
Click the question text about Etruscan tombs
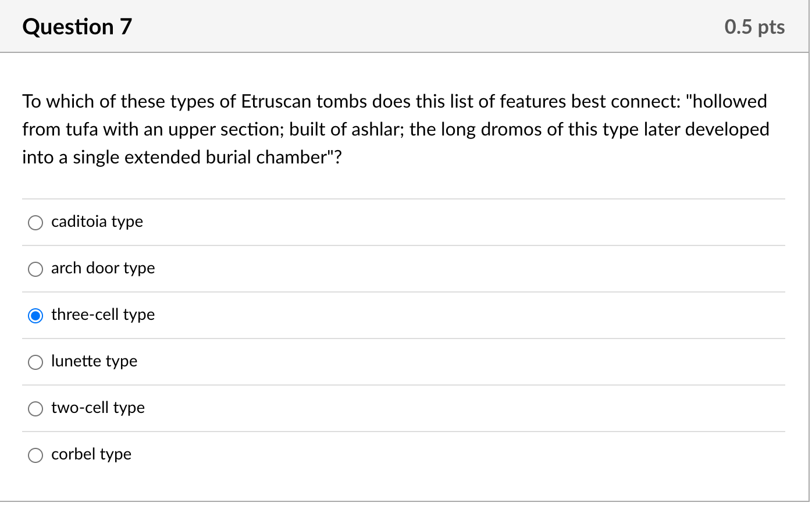[x=396, y=129]
